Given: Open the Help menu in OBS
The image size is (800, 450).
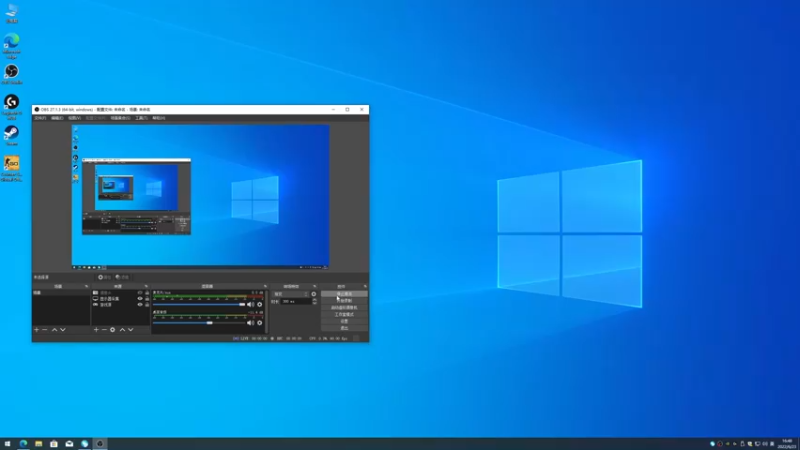Looking at the screenshot, I should [159, 118].
